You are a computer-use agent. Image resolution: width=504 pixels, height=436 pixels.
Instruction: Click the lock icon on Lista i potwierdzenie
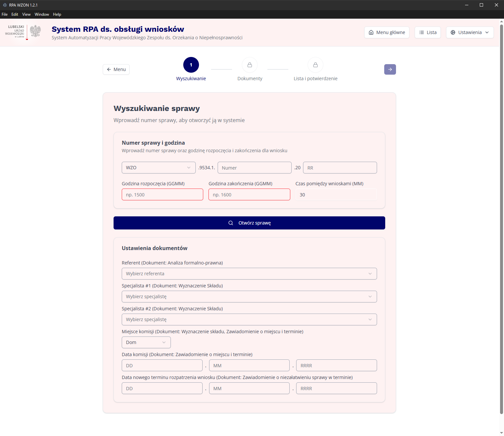(315, 65)
